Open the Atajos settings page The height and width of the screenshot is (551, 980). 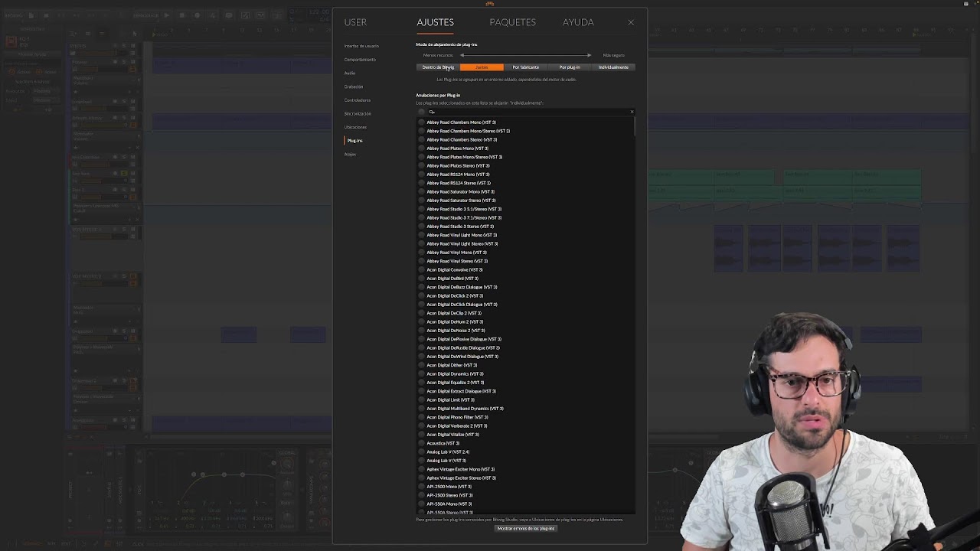click(350, 154)
